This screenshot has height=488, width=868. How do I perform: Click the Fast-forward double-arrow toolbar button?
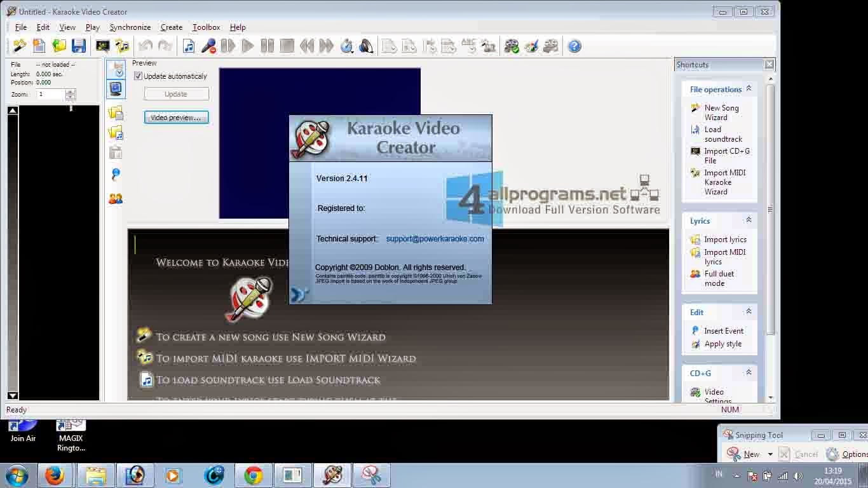pos(327,46)
